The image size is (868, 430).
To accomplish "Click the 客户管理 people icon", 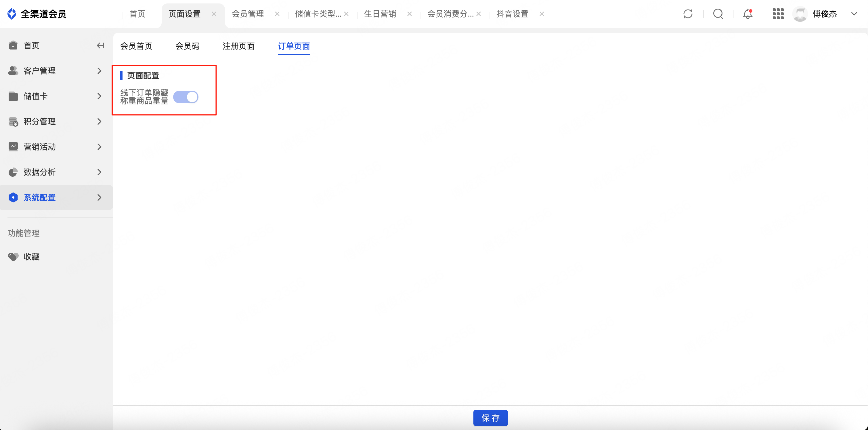I will pyautogui.click(x=13, y=71).
